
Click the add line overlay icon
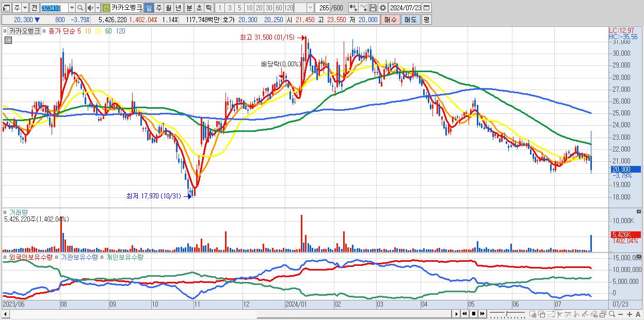point(363,8)
